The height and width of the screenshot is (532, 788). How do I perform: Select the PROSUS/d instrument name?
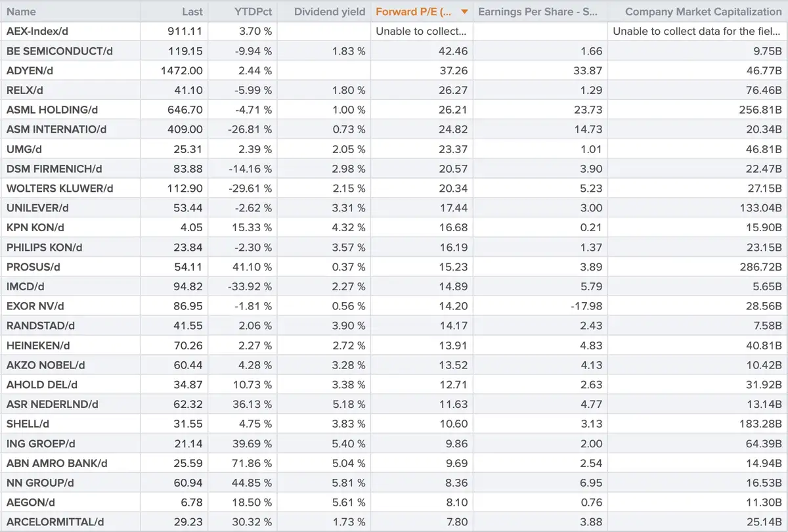pos(33,267)
